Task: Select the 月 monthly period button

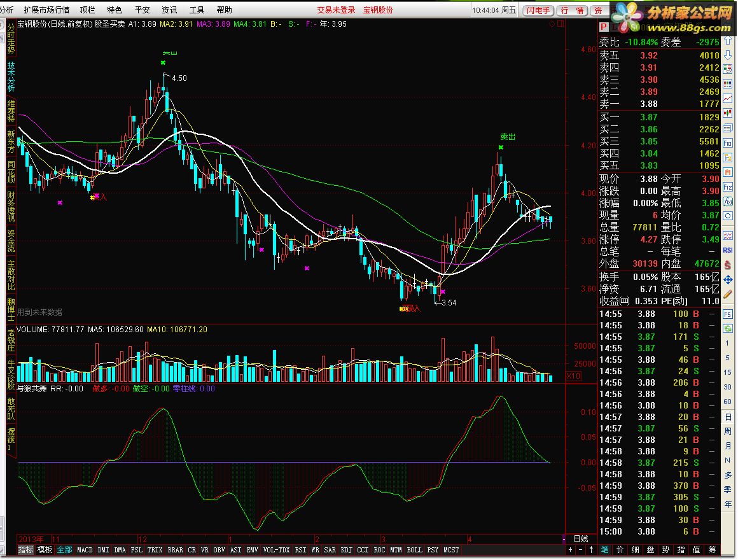Action: (728, 445)
